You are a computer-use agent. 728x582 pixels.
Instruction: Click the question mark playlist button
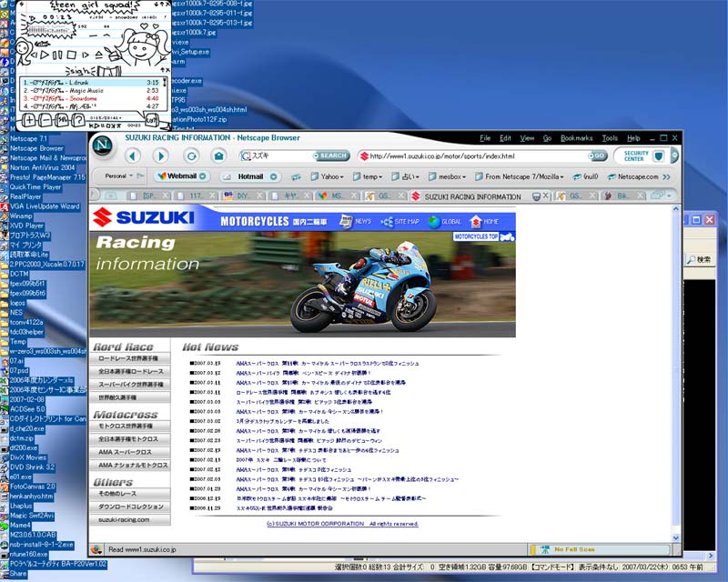pyautogui.click(x=78, y=120)
